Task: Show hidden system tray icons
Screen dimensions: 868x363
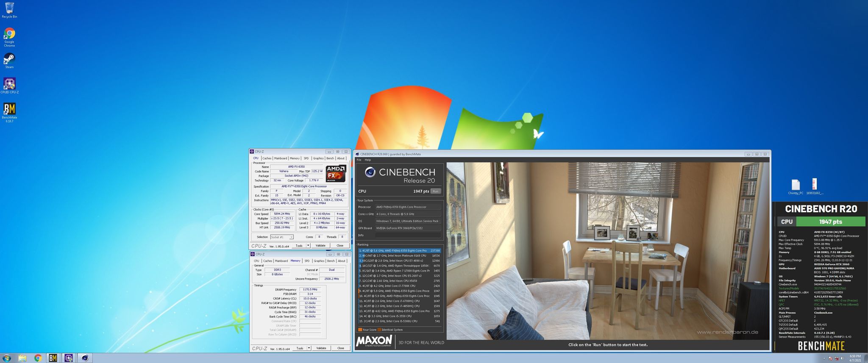Action: pyautogui.click(x=824, y=358)
